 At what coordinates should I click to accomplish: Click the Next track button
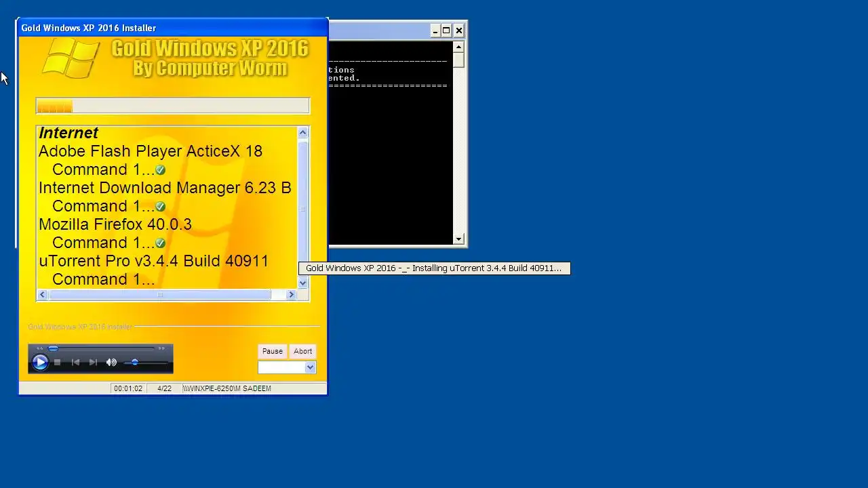pos(93,363)
